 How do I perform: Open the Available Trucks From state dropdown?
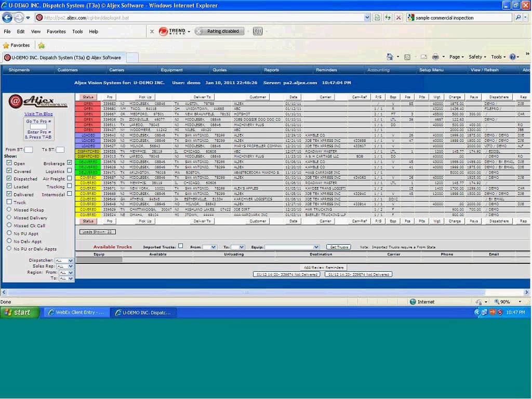[209, 247]
